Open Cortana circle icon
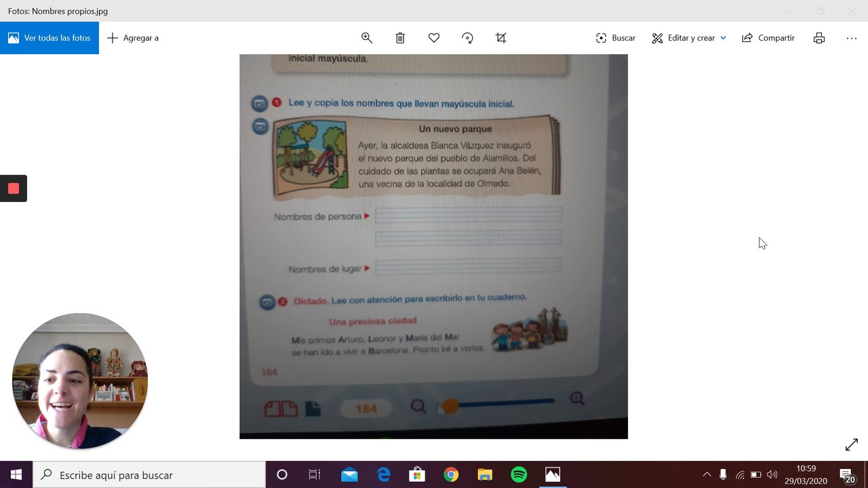 pos(282,474)
